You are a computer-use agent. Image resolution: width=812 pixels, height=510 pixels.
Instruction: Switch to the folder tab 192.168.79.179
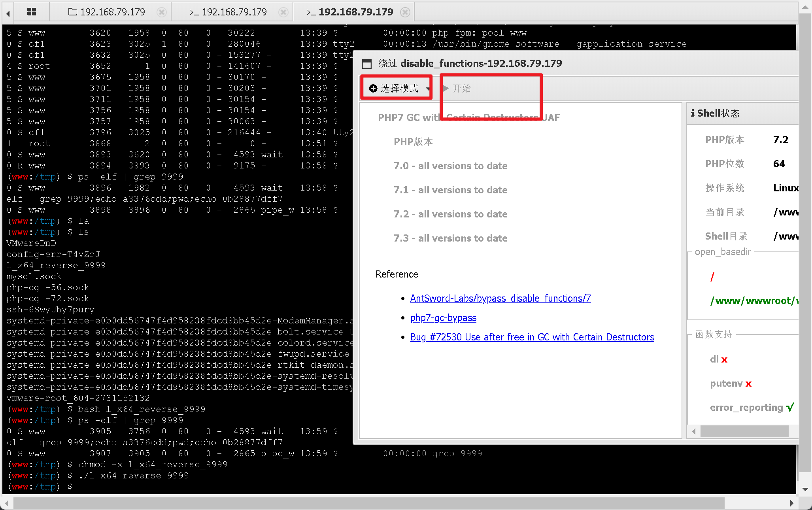107,12
